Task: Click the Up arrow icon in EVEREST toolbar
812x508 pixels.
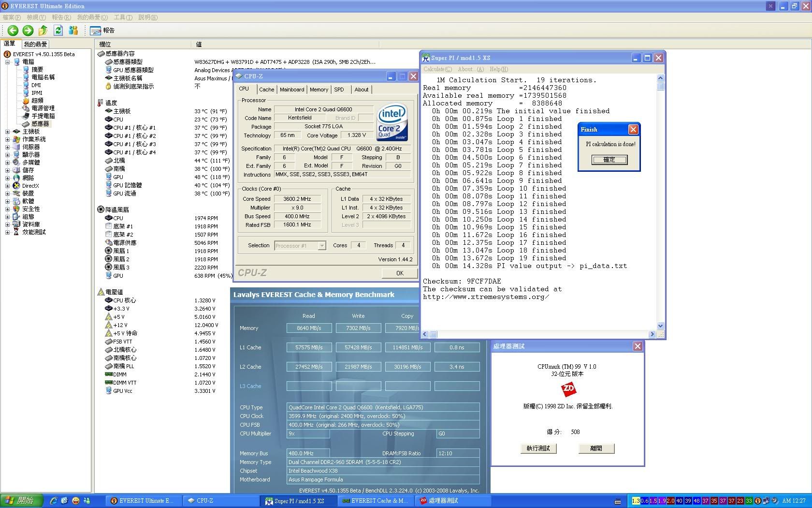Action: pos(43,30)
